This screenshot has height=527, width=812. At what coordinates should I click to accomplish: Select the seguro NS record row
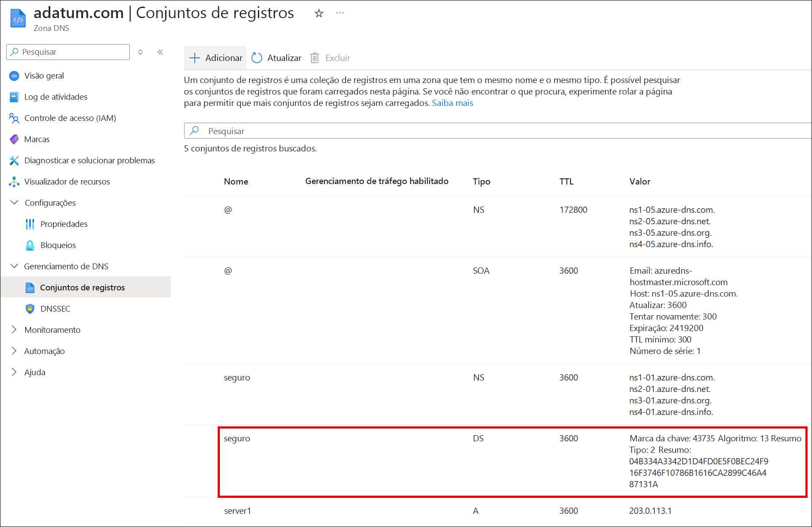(498, 395)
